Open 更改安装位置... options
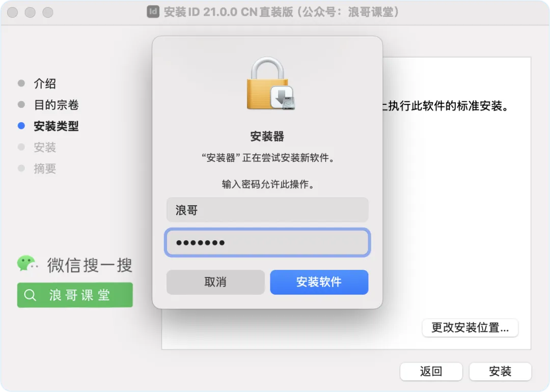The height and width of the screenshot is (392, 550). pyautogui.click(x=470, y=328)
